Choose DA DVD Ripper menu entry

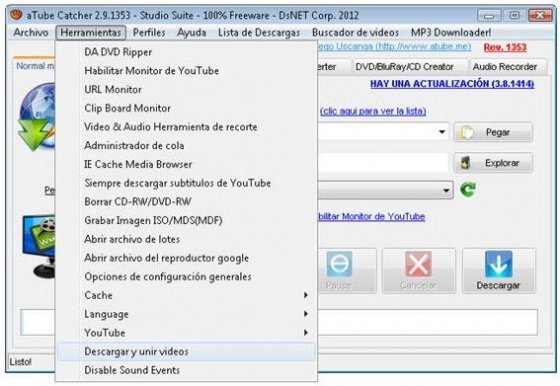coord(186,52)
